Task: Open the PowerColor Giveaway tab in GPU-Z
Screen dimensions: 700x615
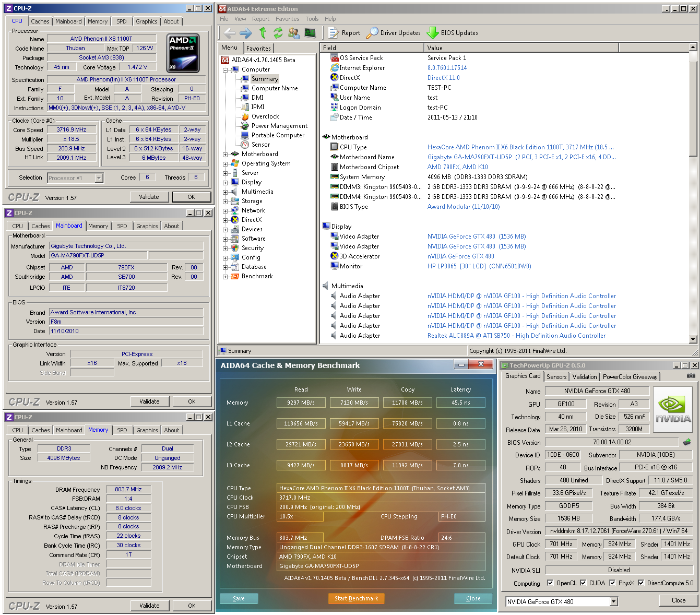Action: [x=630, y=376]
